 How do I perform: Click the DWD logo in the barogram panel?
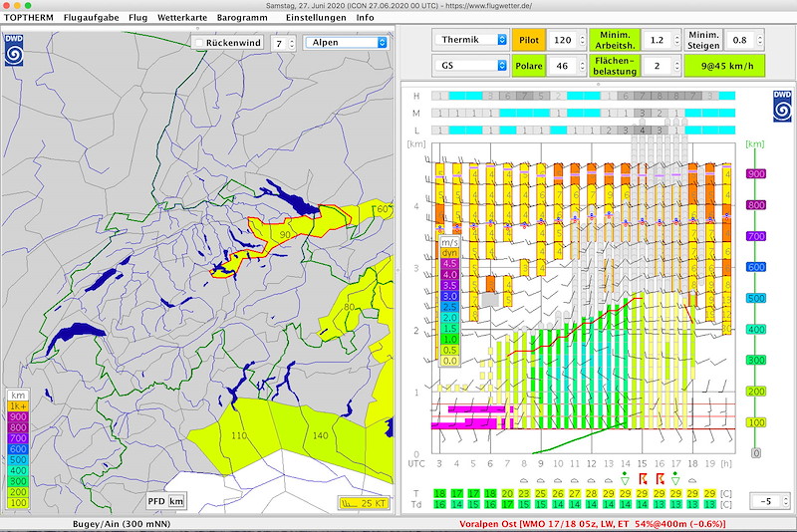click(x=782, y=107)
